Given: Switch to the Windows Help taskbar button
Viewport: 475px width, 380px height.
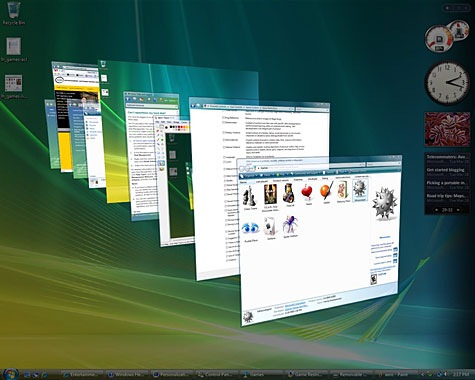Looking at the screenshot, I should 127,374.
